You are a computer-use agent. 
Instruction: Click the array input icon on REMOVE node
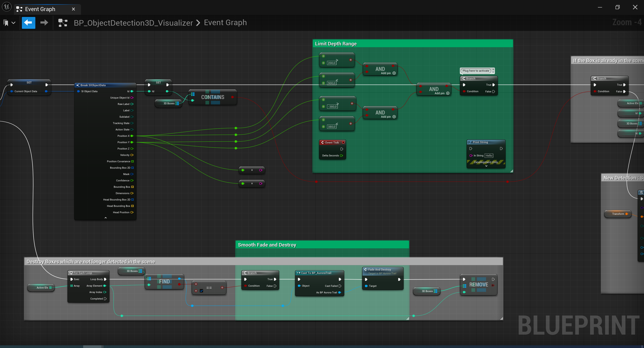tap(465, 286)
